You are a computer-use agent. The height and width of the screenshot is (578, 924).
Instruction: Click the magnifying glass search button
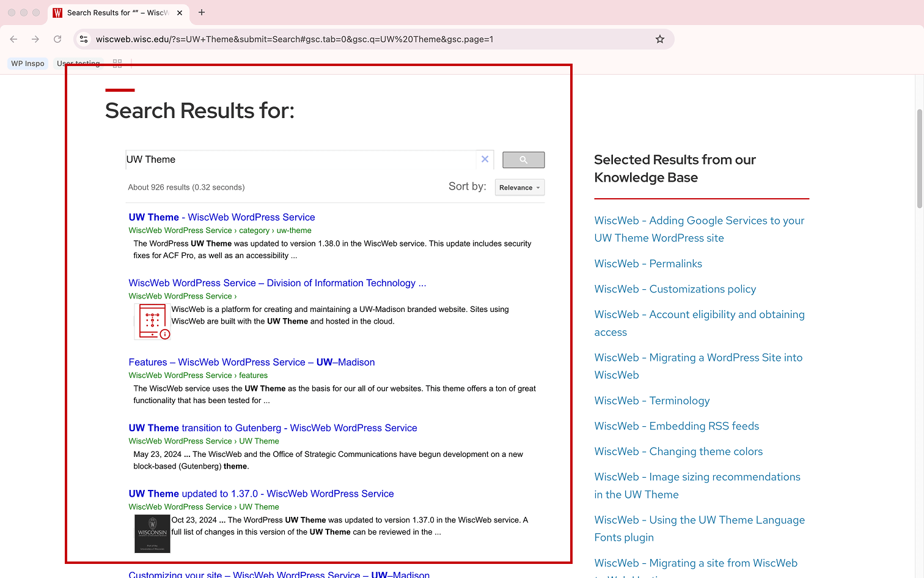pyautogui.click(x=523, y=160)
